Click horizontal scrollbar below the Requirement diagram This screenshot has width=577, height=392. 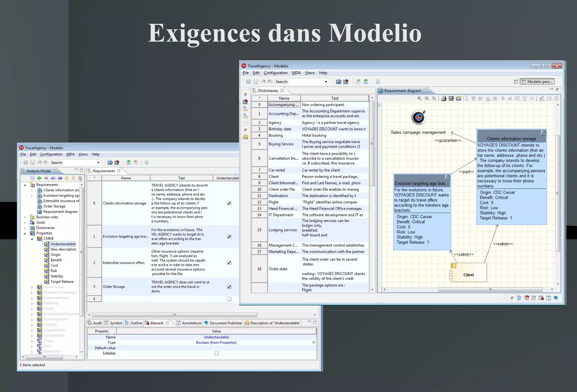[490, 289]
